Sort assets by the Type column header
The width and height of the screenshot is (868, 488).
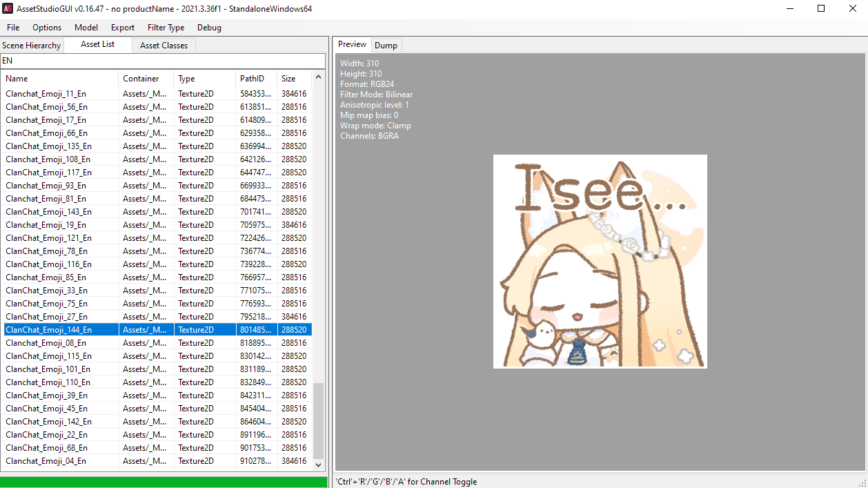205,79
